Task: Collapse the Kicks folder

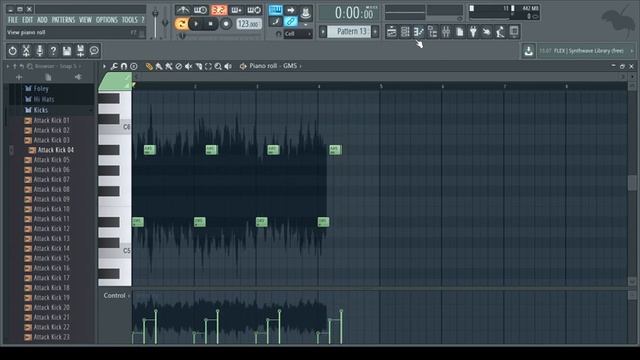Action: pos(40,110)
